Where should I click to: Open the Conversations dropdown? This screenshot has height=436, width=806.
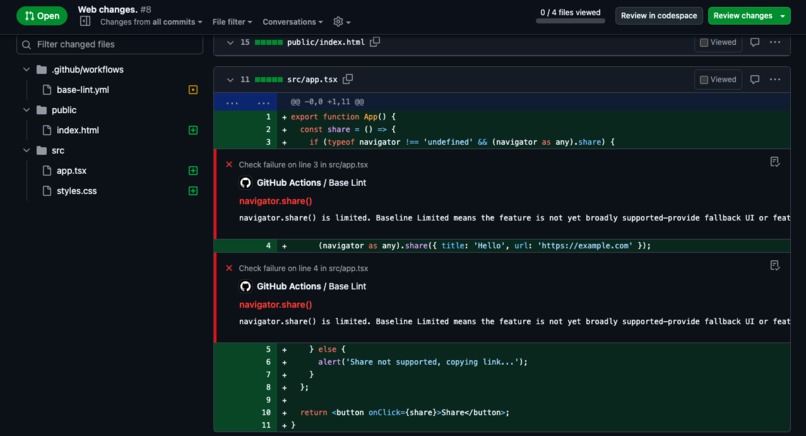click(292, 22)
